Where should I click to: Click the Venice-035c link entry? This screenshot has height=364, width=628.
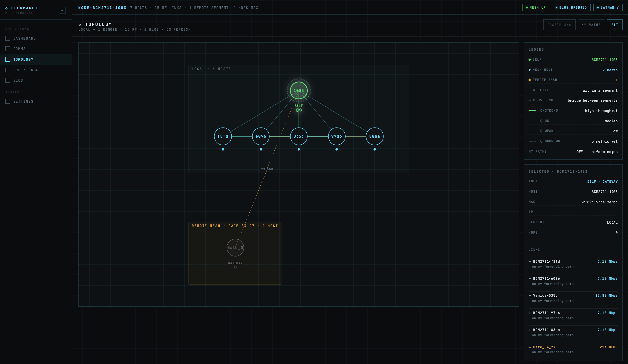[x=573, y=298]
